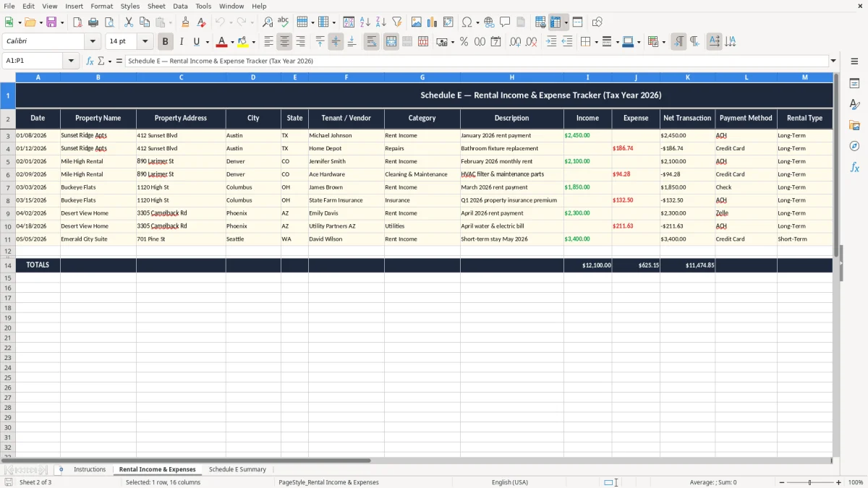
Task: Toggle the Print Preview
Action: point(109,22)
